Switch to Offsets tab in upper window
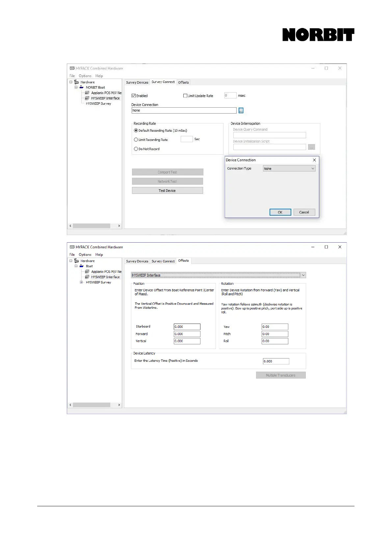Viewport: 392px width, 554px height. coord(183,82)
